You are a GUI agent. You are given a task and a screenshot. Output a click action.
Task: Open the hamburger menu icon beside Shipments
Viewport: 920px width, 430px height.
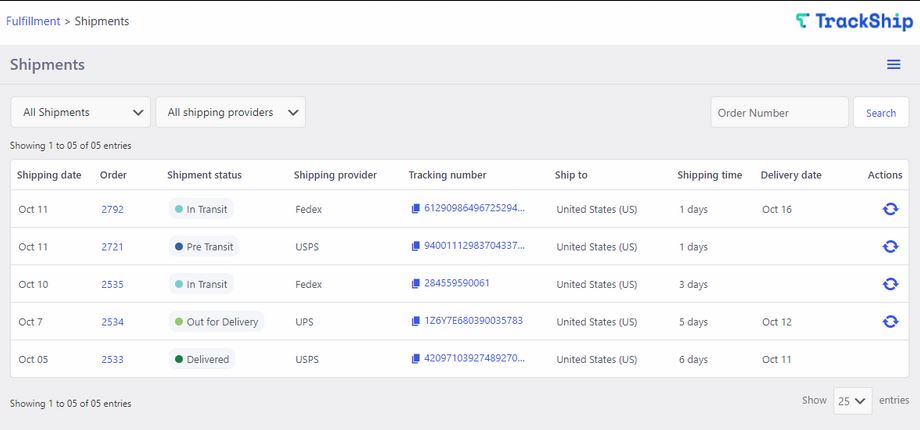tap(893, 65)
